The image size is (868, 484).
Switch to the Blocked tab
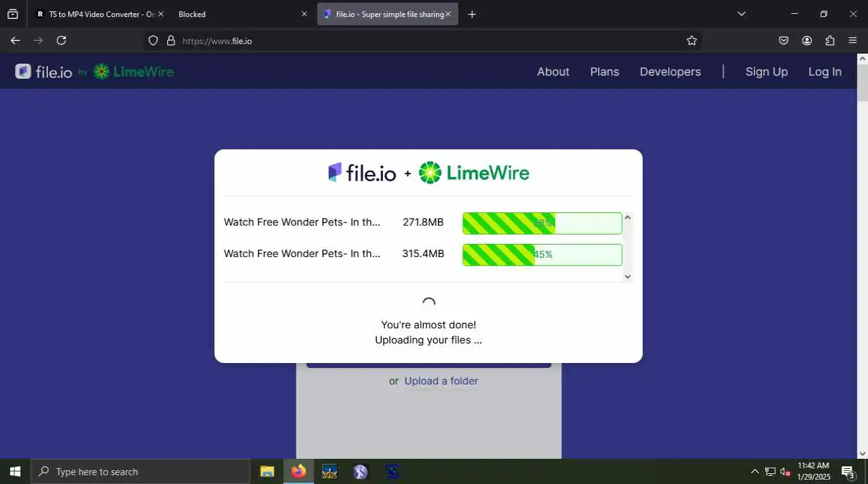[x=242, y=14]
